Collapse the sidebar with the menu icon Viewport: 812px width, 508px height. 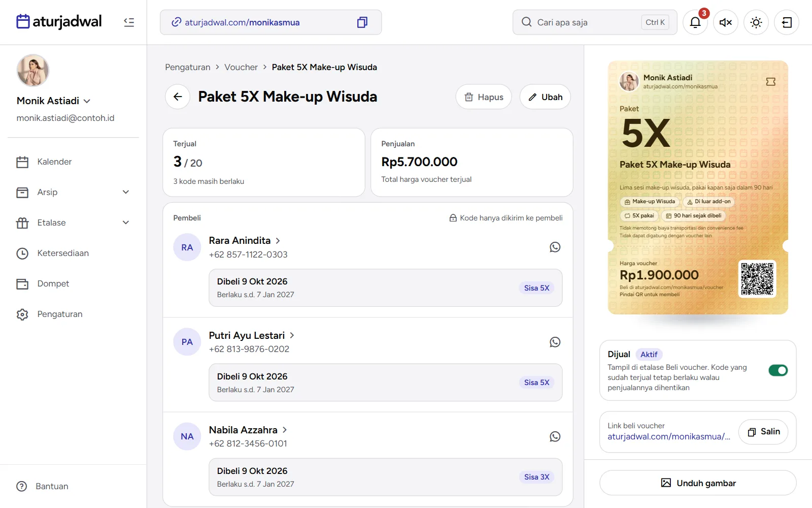pos(129,22)
